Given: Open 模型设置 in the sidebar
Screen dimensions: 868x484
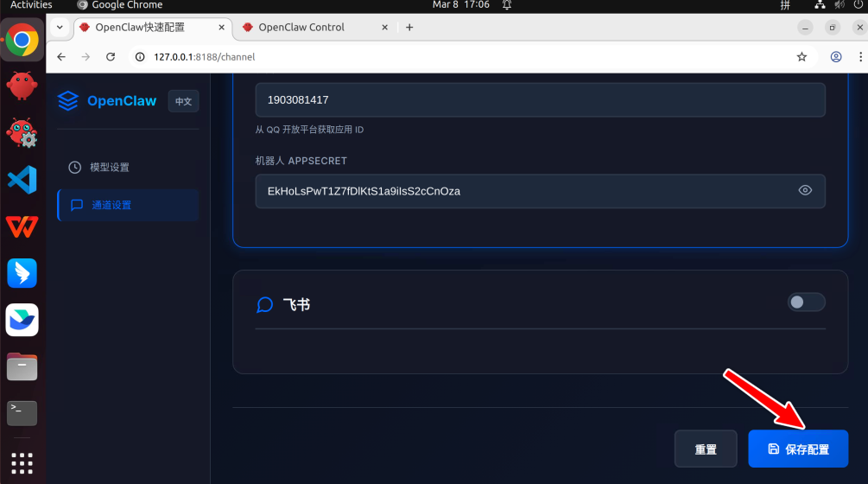Looking at the screenshot, I should (110, 167).
